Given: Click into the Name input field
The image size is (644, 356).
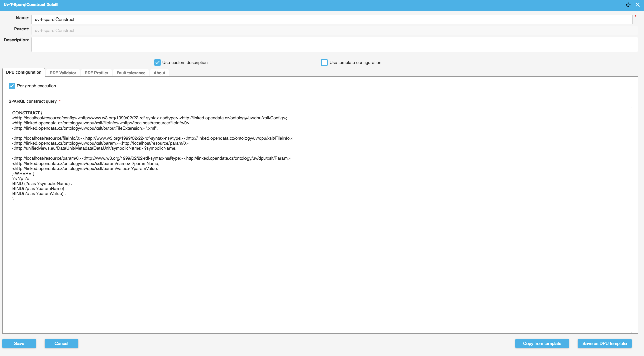Looking at the screenshot, I should [x=331, y=20].
